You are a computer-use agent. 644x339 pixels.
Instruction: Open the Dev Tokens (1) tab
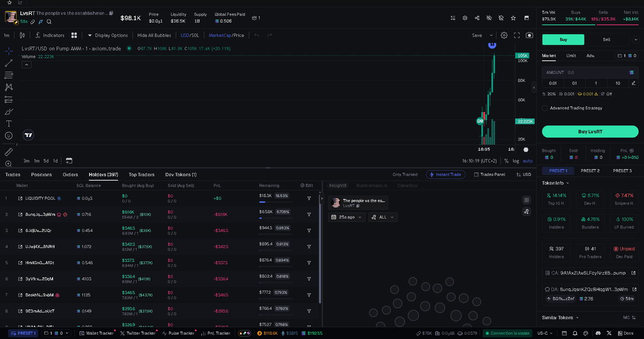click(x=181, y=175)
